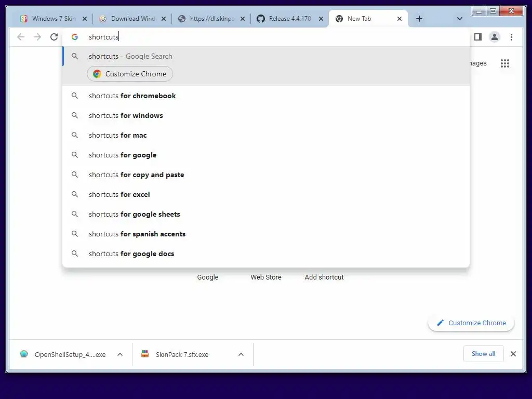Image resolution: width=532 pixels, height=399 pixels.
Task: Close the Release 4.4.170 tab
Action: tap(321, 19)
